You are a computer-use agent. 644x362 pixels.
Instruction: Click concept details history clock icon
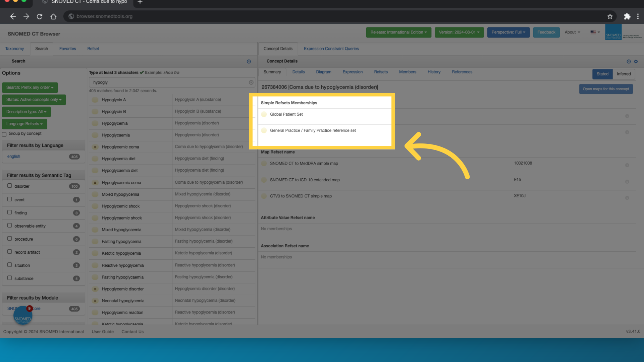629,61
